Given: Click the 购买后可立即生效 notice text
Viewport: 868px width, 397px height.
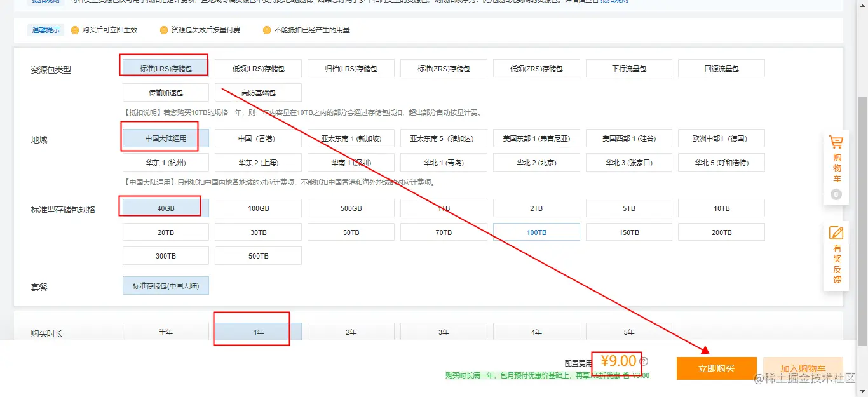Looking at the screenshot, I should click(110, 30).
